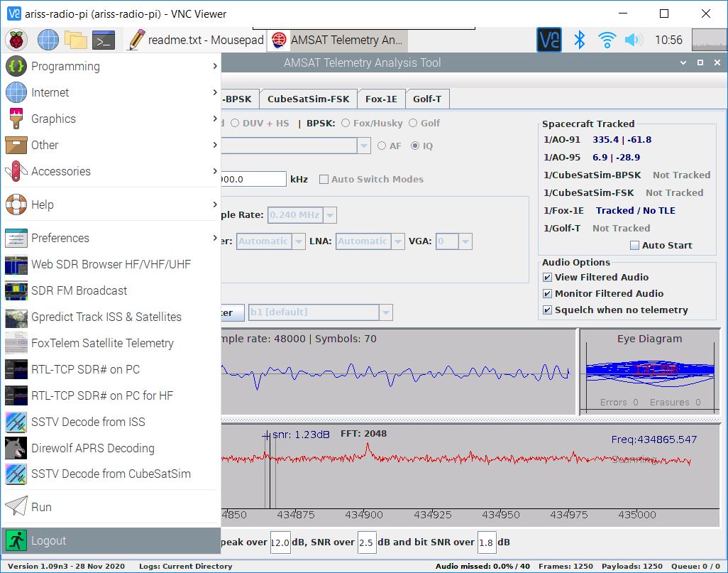Open the WiFi network tray icon

607,40
